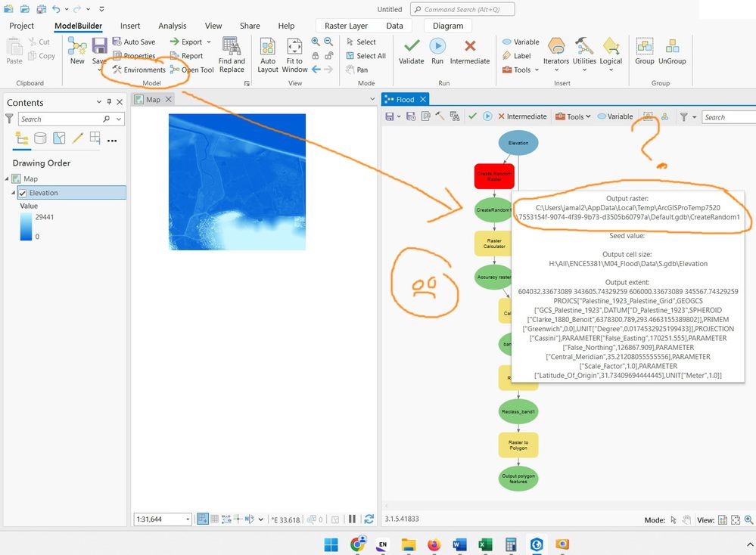Screen dimensions: 756x555
Task: Open the Windows Start menu
Action: [331, 545]
